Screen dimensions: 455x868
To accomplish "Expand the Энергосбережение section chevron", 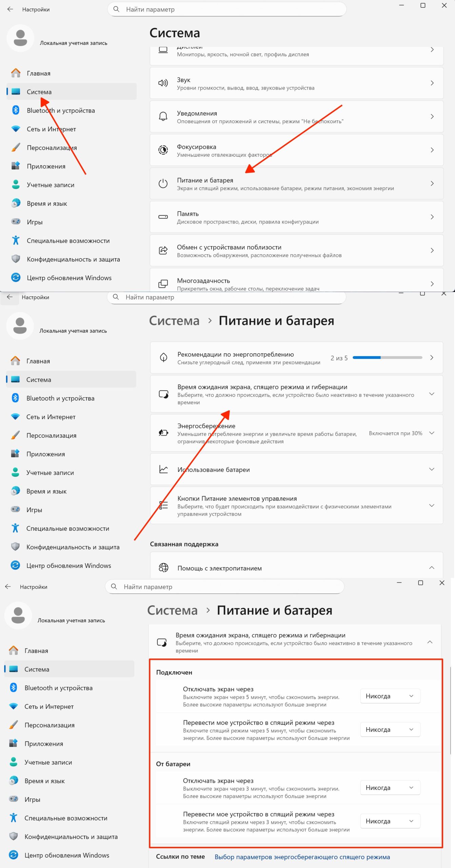I will click(432, 433).
